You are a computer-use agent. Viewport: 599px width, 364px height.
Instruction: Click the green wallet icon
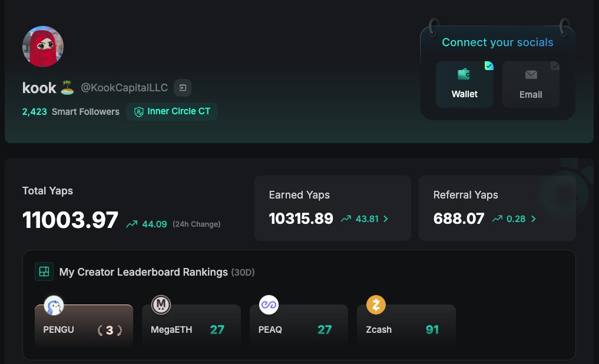coord(464,74)
